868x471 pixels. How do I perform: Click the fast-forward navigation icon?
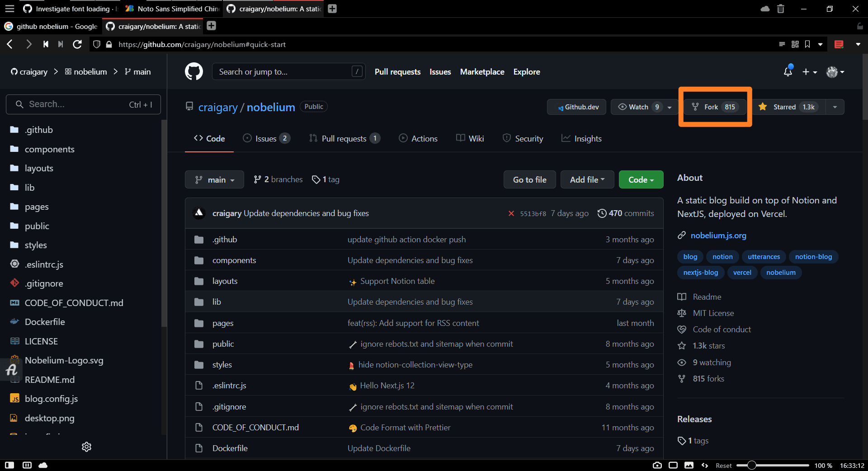coord(60,44)
